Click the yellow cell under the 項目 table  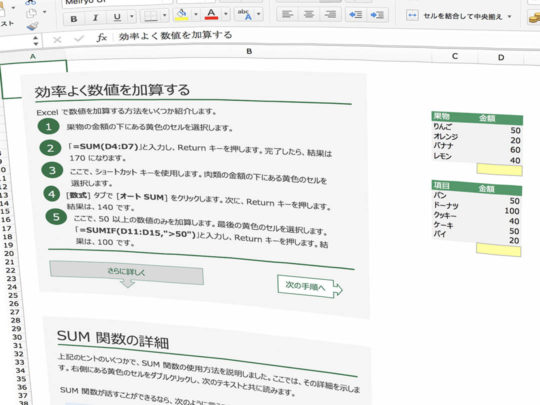point(498,250)
